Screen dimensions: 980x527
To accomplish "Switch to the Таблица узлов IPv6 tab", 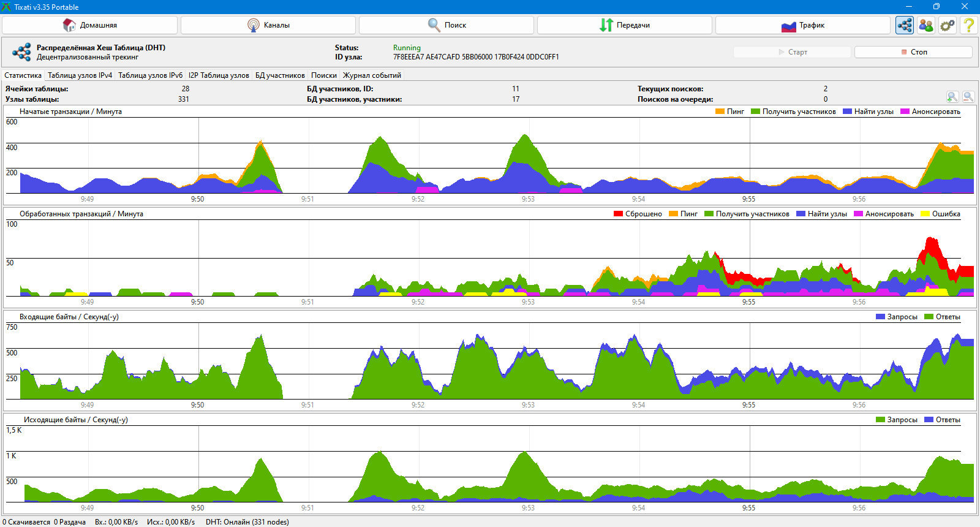I will [150, 75].
